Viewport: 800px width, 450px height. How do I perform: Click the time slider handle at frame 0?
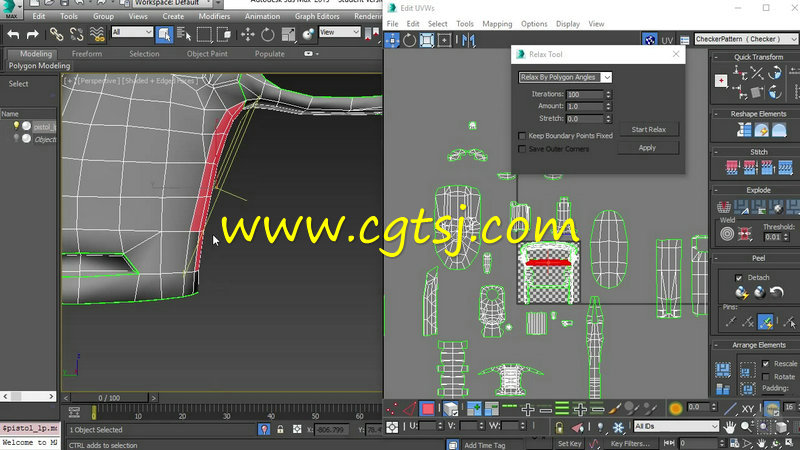[x=94, y=412]
